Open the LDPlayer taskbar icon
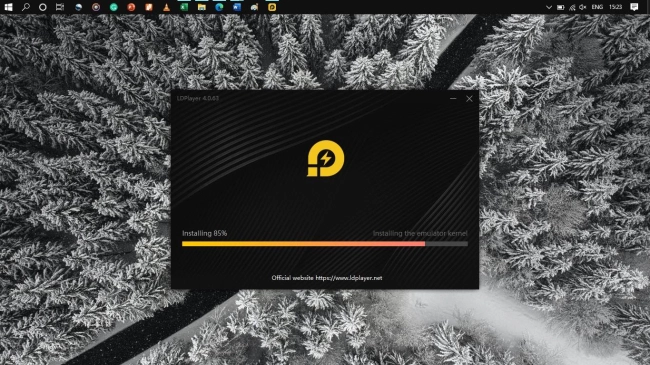The width and height of the screenshot is (650, 365). [272, 7]
